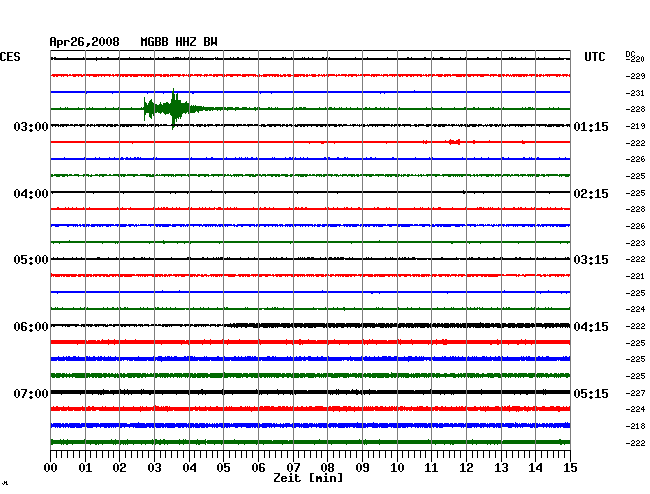Click the large green earthquake waveform burst
The height and width of the screenshot is (494, 650).
174,109
